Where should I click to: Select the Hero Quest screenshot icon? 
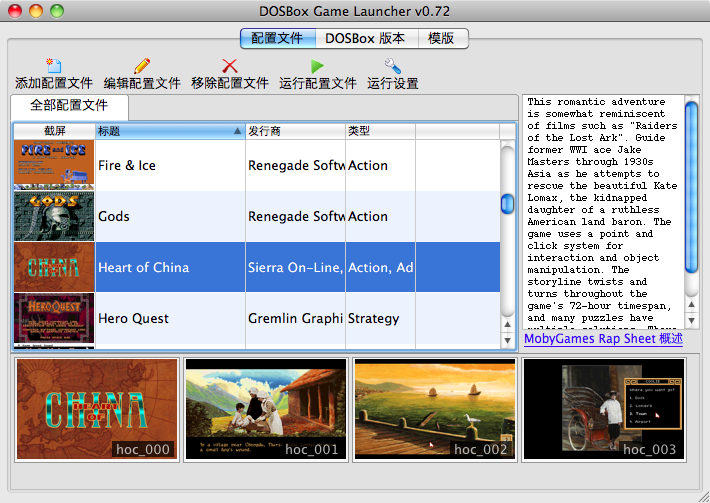[54, 318]
